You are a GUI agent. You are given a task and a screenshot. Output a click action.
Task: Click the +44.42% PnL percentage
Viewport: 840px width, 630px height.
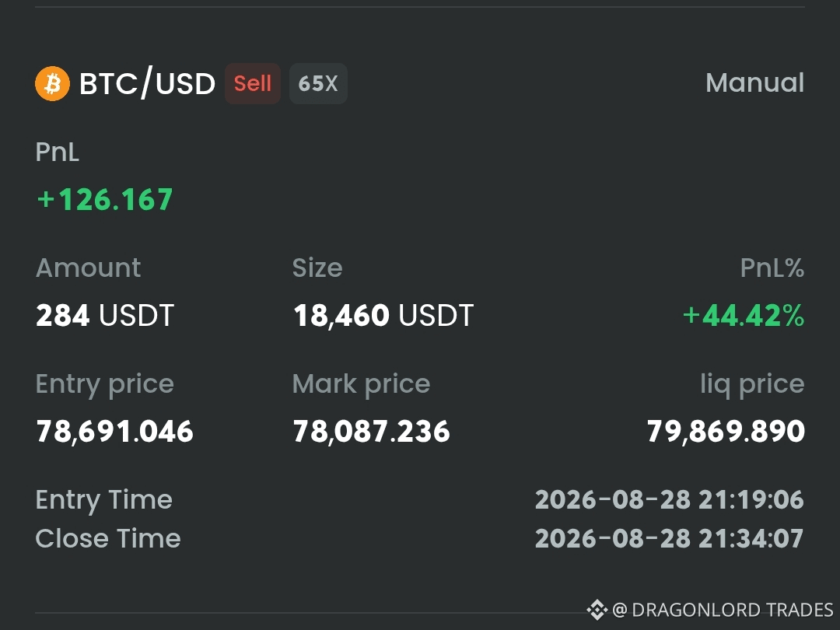pyautogui.click(x=744, y=316)
